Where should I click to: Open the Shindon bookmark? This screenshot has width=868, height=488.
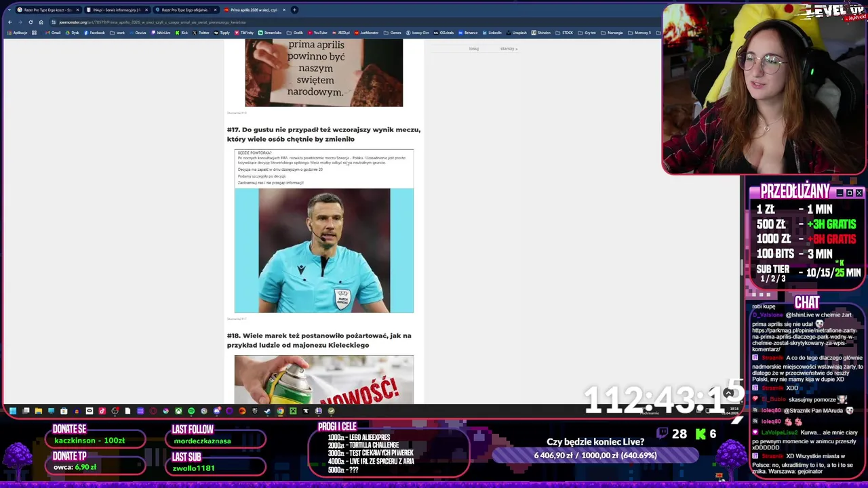541,33
